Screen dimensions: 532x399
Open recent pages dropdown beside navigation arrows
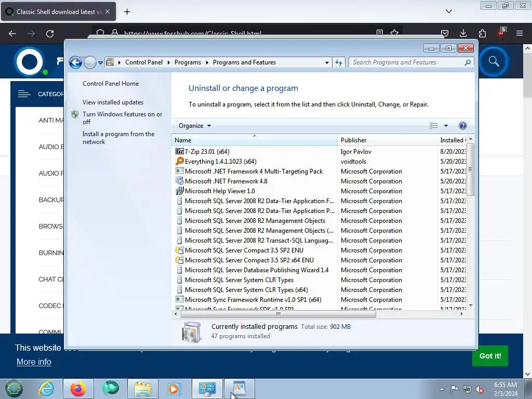pos(100,63)
